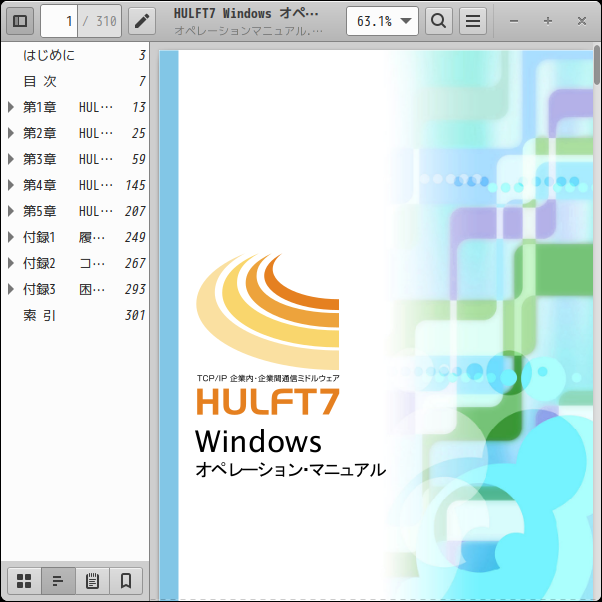This screenshot has height=602, width=602.
Task: Click the HULFT7 Windows document title in the header
Action: (x=246, y=13)
